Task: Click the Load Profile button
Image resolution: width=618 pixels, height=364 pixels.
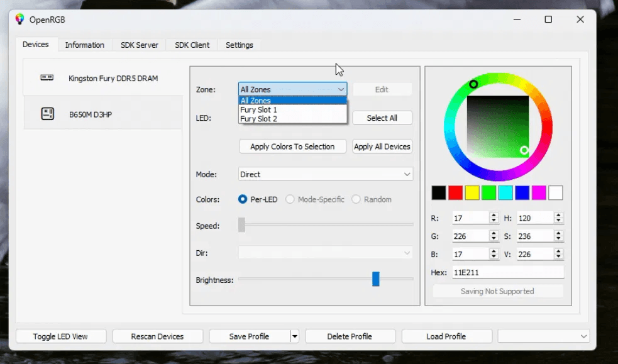Action: pos(446,336)
